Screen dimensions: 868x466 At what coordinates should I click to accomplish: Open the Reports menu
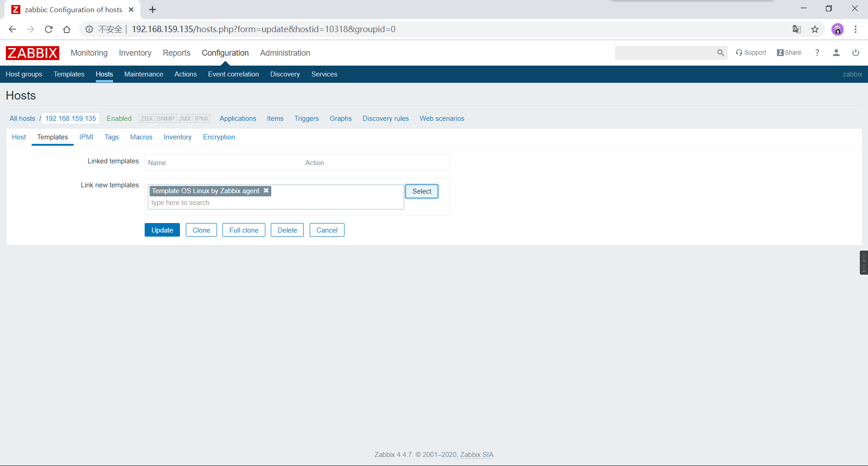coord(177,53)
